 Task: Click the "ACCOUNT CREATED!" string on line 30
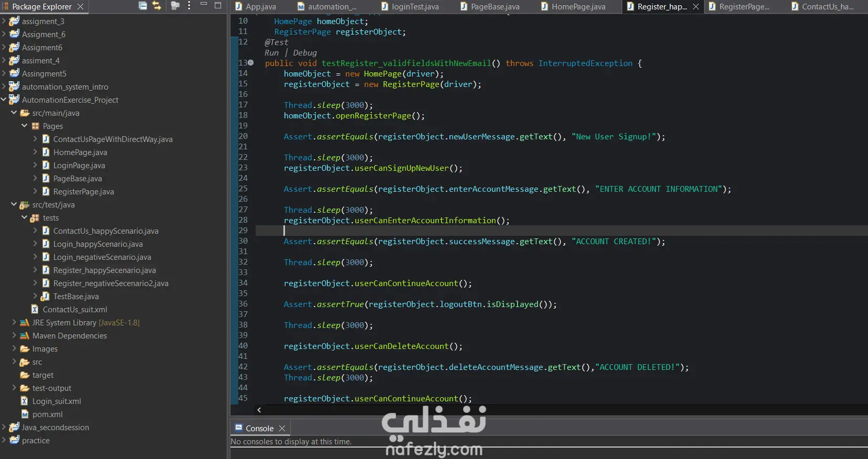coord(613,241)
